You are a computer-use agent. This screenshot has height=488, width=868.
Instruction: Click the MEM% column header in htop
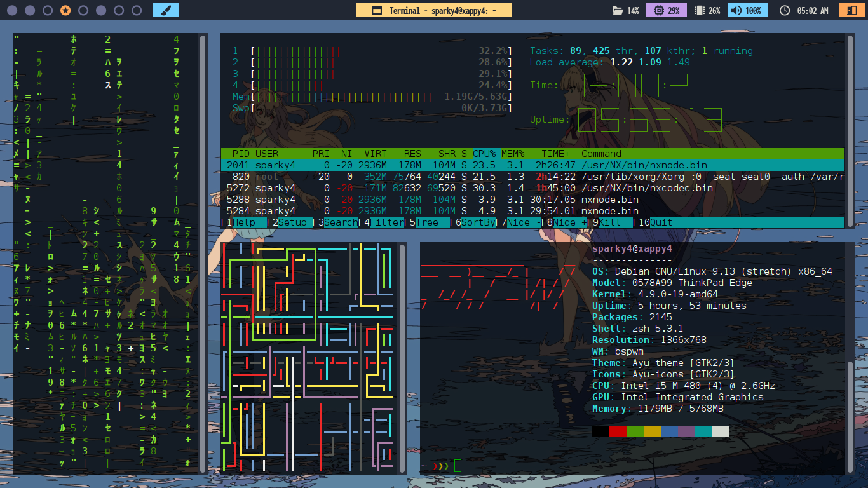pos(513,154)
